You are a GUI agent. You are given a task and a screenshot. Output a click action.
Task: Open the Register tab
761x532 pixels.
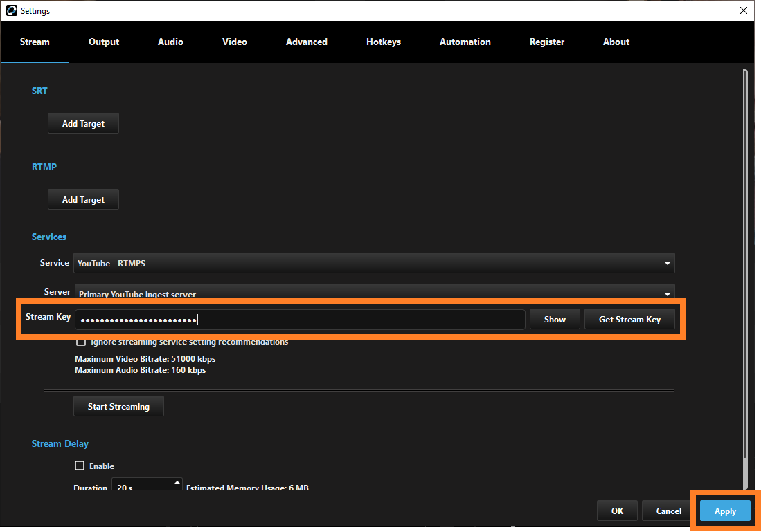pyautogui.click(x=547, y=42)
